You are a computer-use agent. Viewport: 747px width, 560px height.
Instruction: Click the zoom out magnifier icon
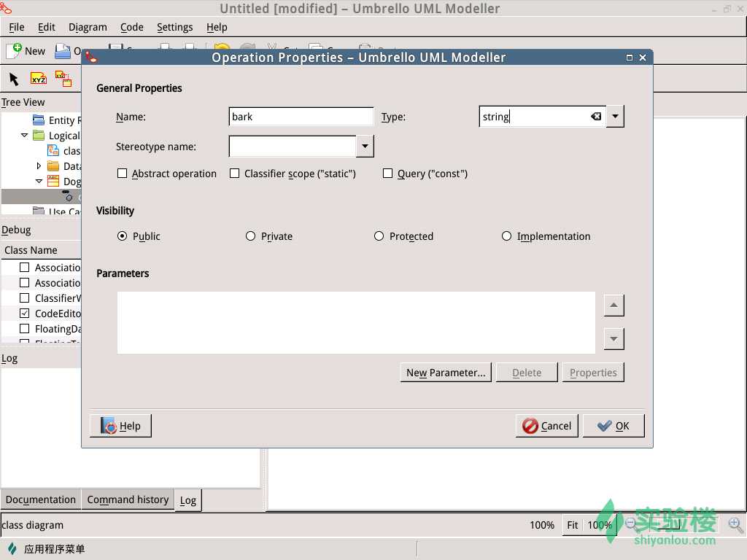coord(632,524)
